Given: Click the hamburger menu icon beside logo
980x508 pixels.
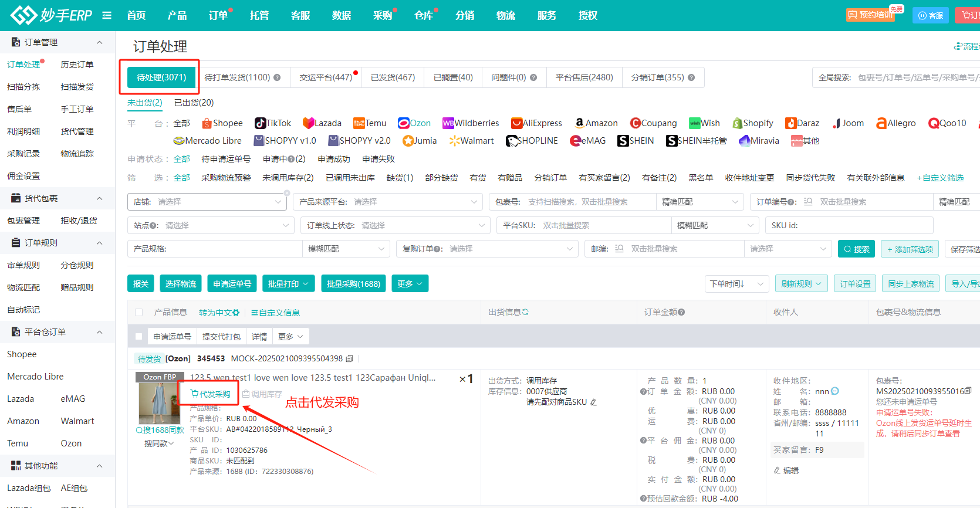Looking at the screenshot, I should pyautogui.click(x=107, y=15).
